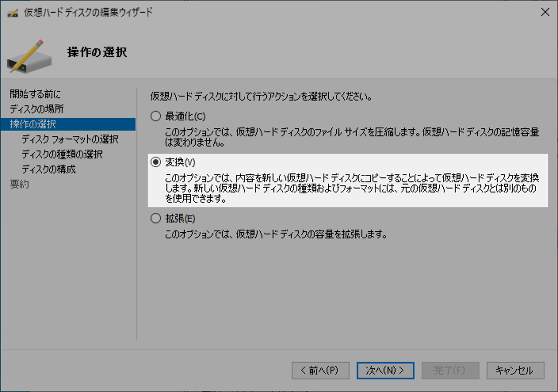Close the virtual hard disk wizard
This screenshot has width=558, height=392.
[546, 12]
